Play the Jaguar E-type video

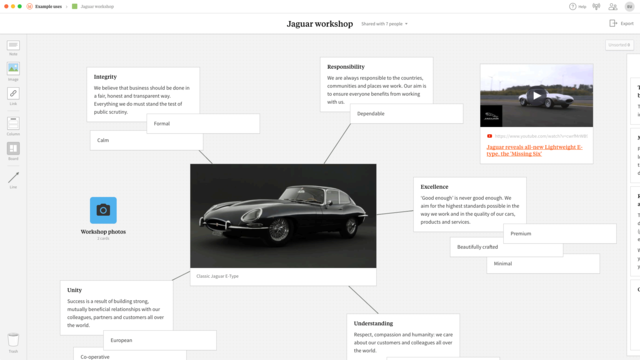(536, 96)
